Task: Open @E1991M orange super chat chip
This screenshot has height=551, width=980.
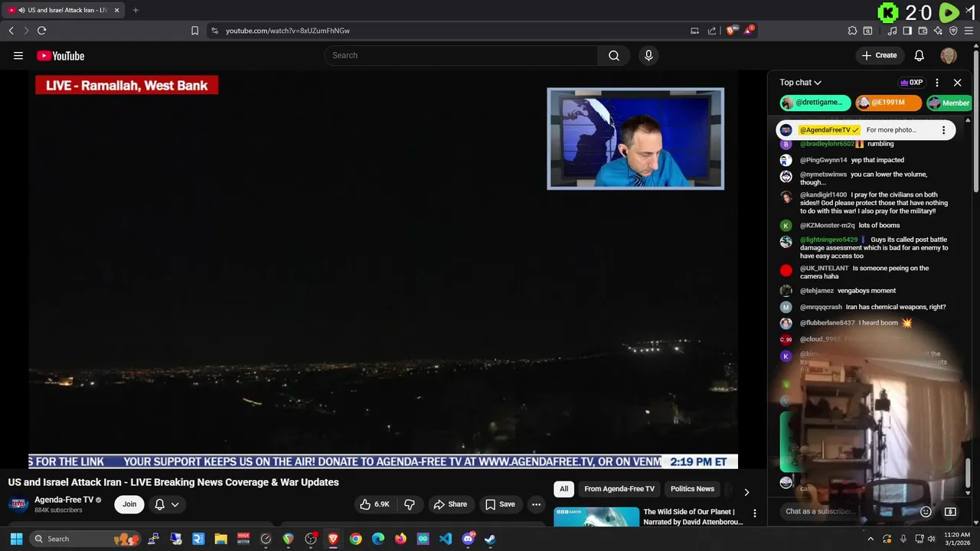Action: [888, 103]
